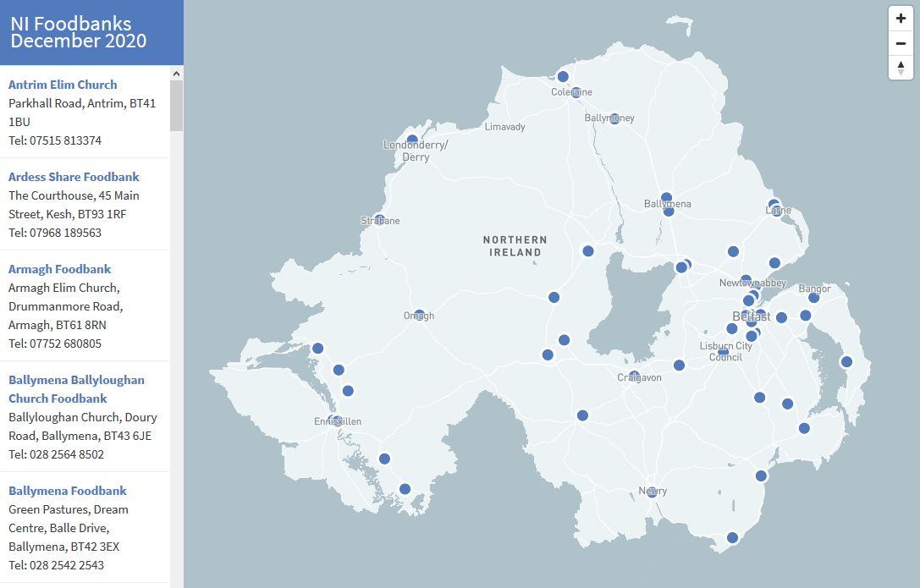Click the sidebar scrollbar thumb
Viewport: 920px width, 588px height.
pyautogui.click(x=176, y=106)
